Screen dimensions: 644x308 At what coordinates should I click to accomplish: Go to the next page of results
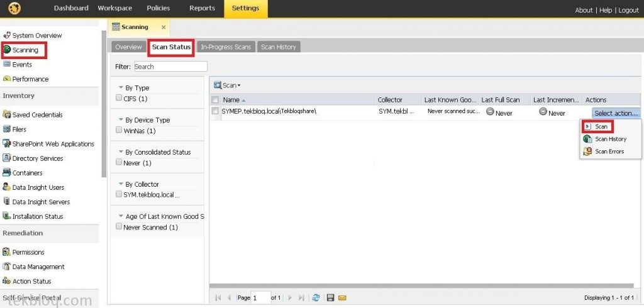(290, 298)
